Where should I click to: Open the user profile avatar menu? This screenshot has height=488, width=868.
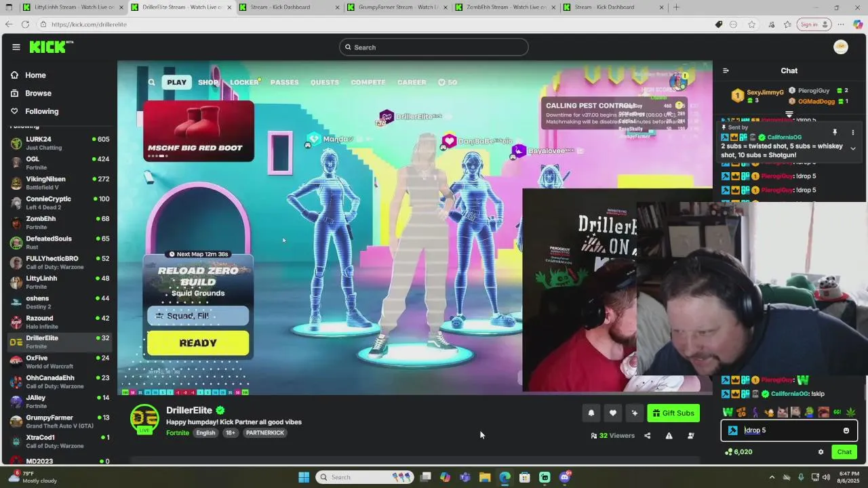[x=841, y=47]
